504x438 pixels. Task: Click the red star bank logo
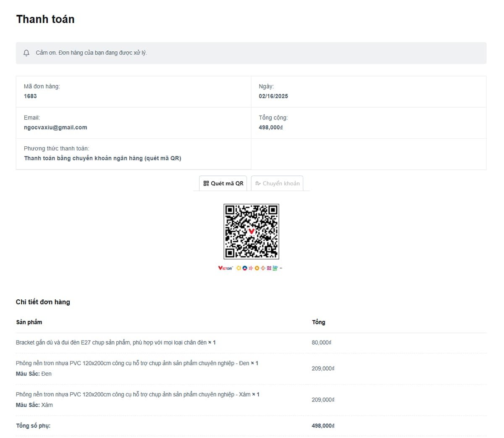(251, 268)
